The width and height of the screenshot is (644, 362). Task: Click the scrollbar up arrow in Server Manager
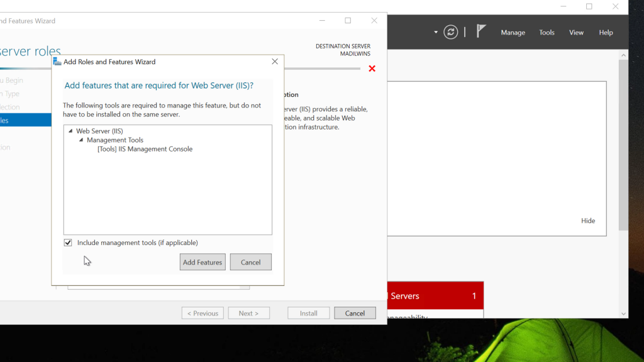coord(623,55)
